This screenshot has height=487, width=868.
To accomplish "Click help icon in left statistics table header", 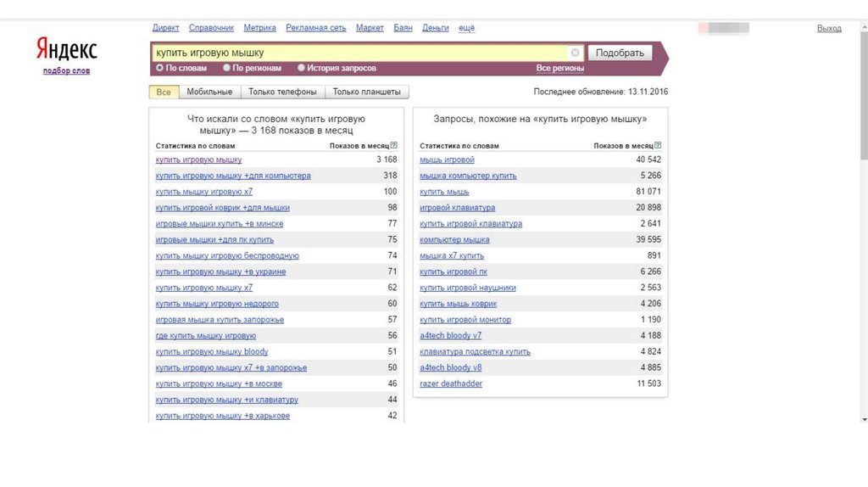I will 394,146.
